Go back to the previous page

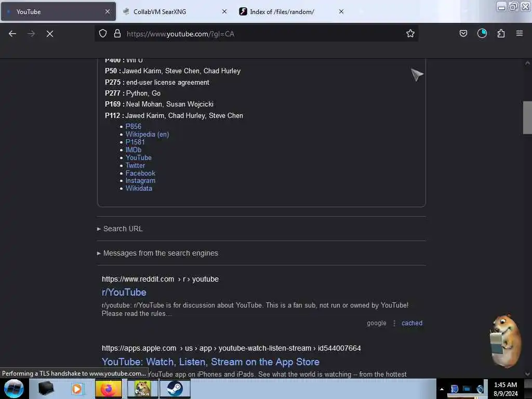(x=12, y=34)
